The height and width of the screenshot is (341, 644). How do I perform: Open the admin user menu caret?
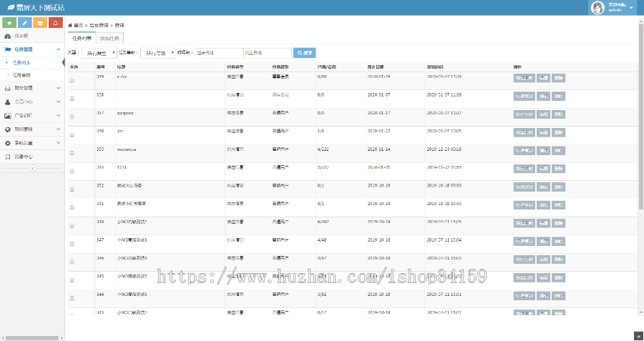click(x=631, y=8)
